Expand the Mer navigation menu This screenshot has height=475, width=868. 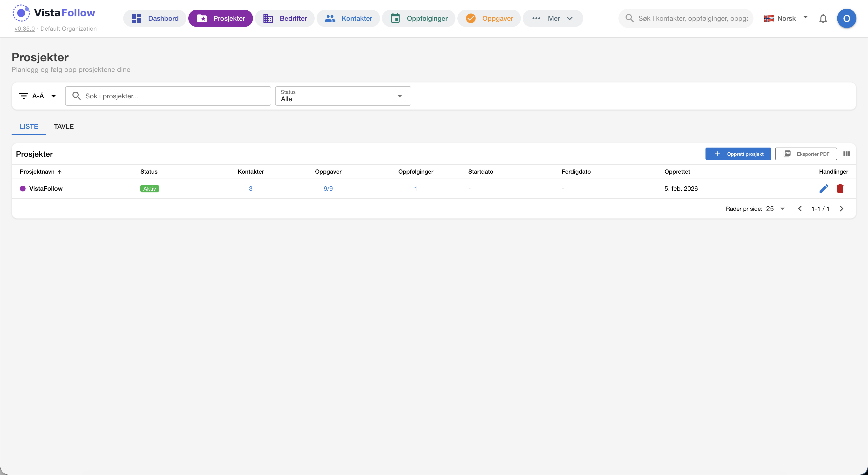point(553,19)
